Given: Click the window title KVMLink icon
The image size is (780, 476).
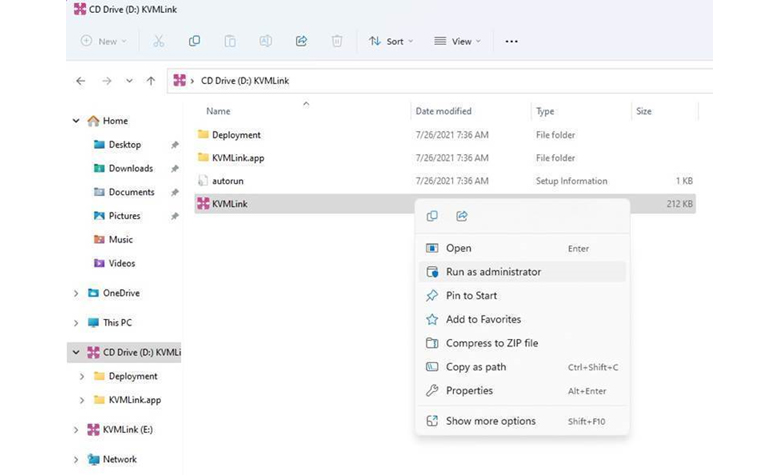Looking at the screenshot, I should pos(80,9).
